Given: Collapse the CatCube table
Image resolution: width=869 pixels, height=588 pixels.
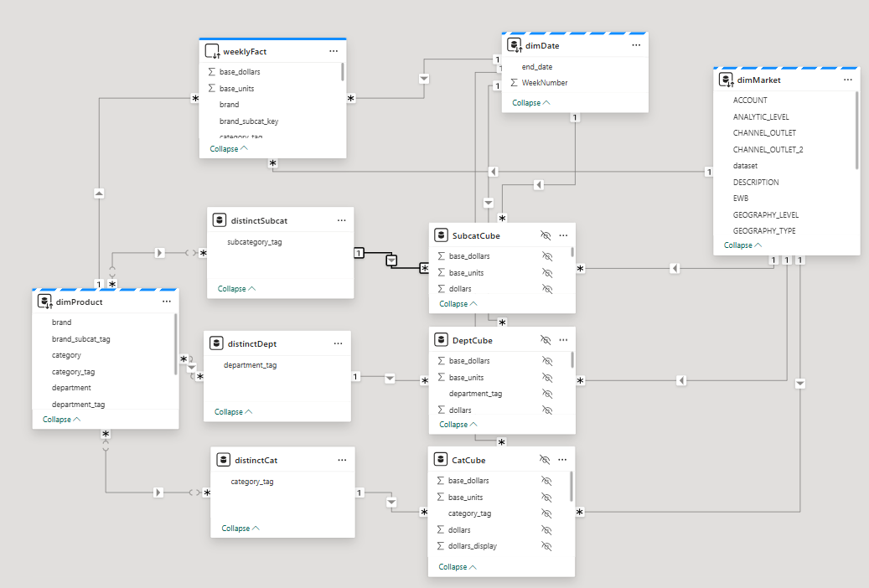Looking at the screenshot, I should coord(458,567).
